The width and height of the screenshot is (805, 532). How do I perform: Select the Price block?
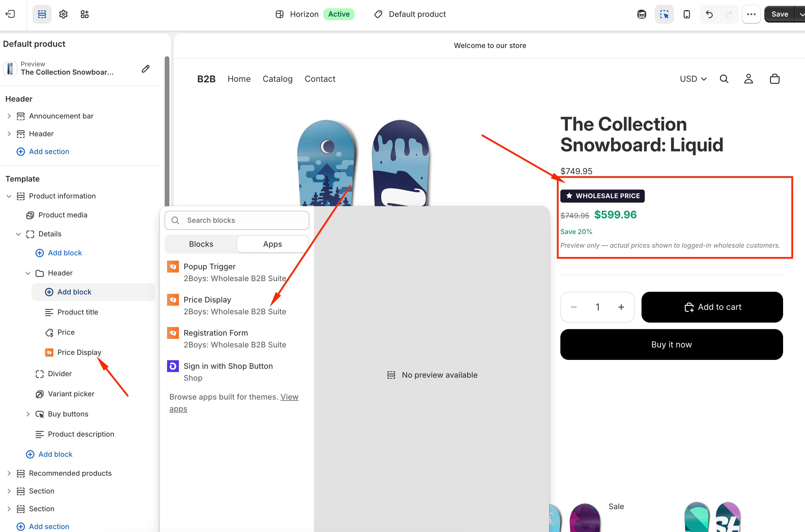point(66,332)
